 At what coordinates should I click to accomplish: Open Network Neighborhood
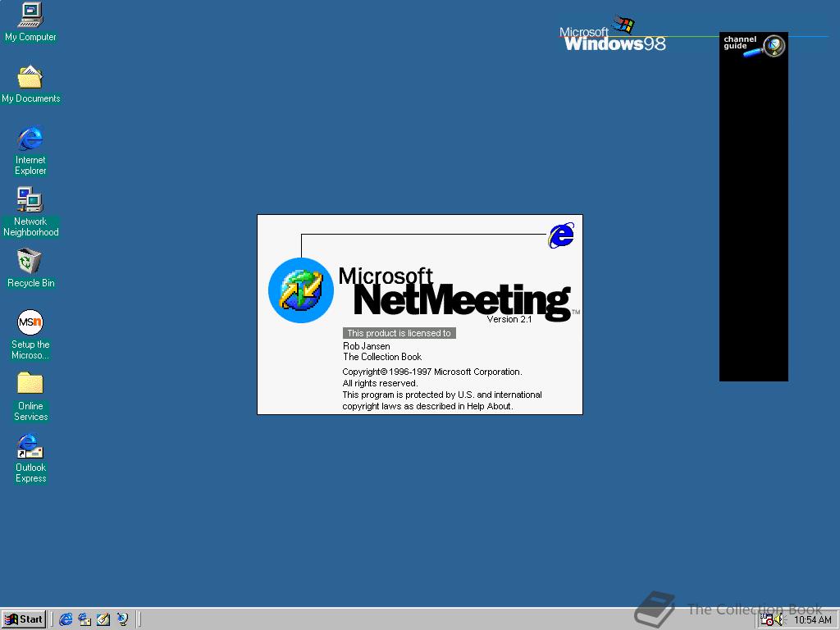coord(30,199)
